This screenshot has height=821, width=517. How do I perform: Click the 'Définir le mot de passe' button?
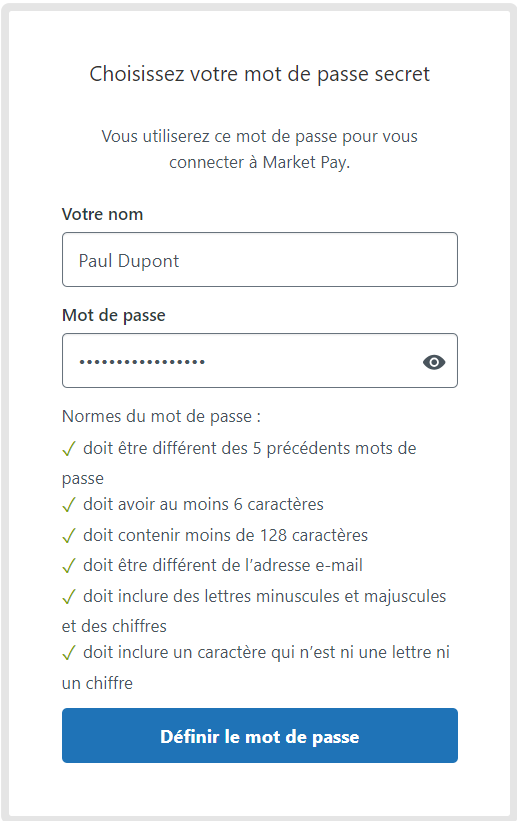[x=260, y=735]
